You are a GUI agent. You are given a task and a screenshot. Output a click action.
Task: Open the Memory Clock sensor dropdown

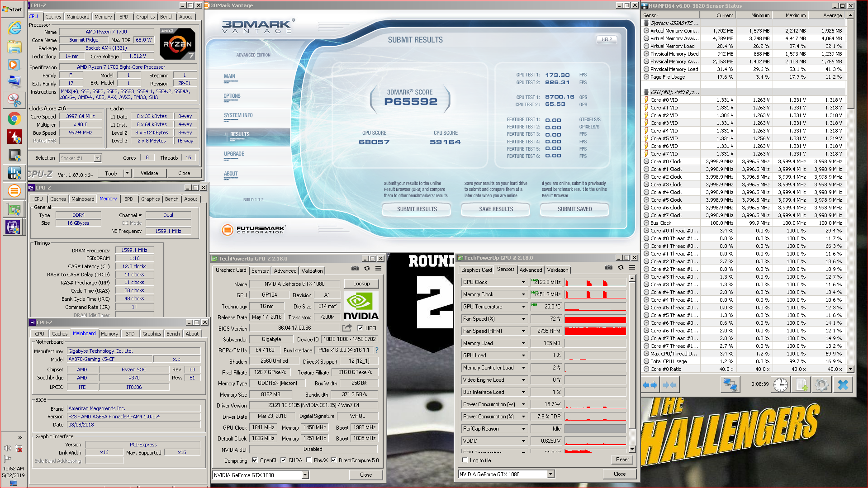tap(523, 294)
